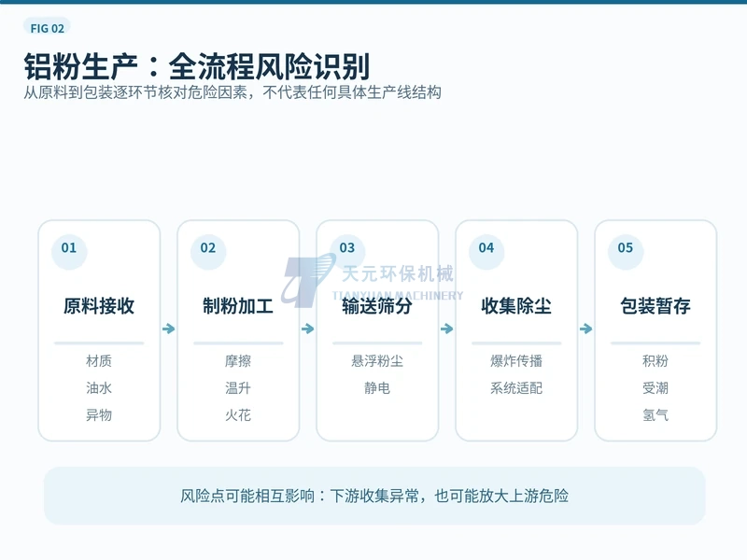Click 材质 in the 原料接收 card
The image size is (747, 560).
point(99,361)
